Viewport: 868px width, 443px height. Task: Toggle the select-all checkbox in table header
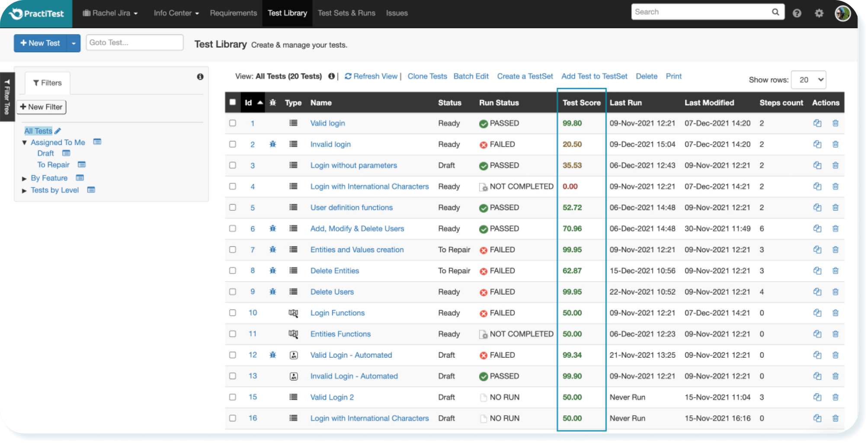pyautogui.click(x=233, y=103)
